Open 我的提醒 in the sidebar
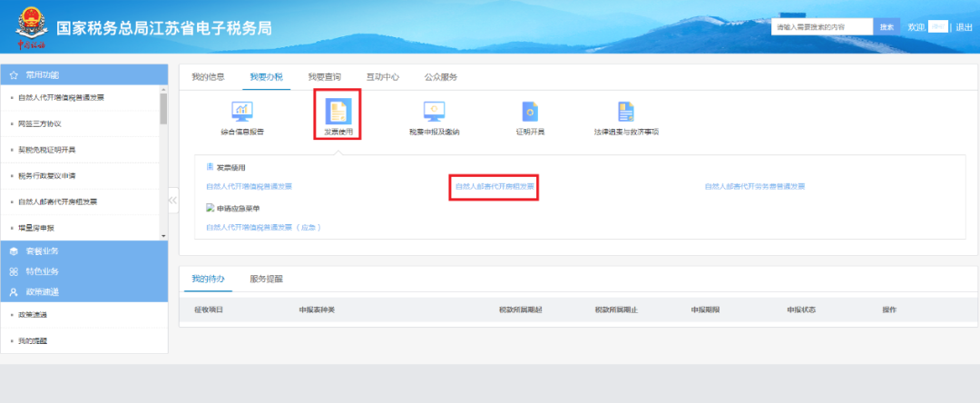This screenshot has width=980, height=403. coord(33,341)
